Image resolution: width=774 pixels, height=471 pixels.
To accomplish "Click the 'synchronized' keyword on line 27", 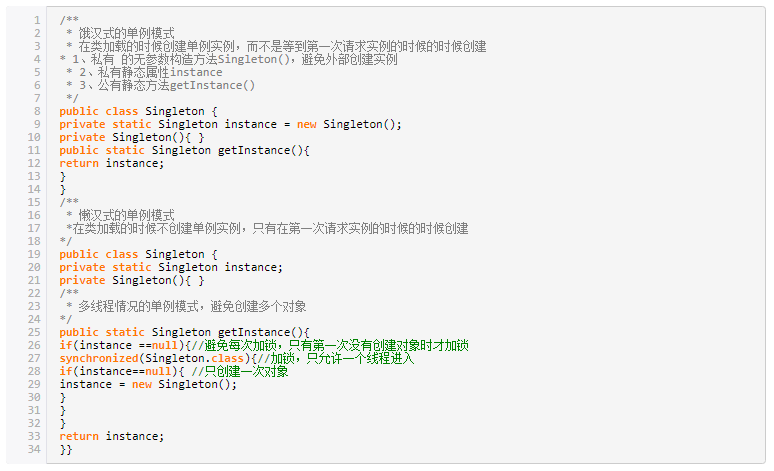I will point(99,358).
